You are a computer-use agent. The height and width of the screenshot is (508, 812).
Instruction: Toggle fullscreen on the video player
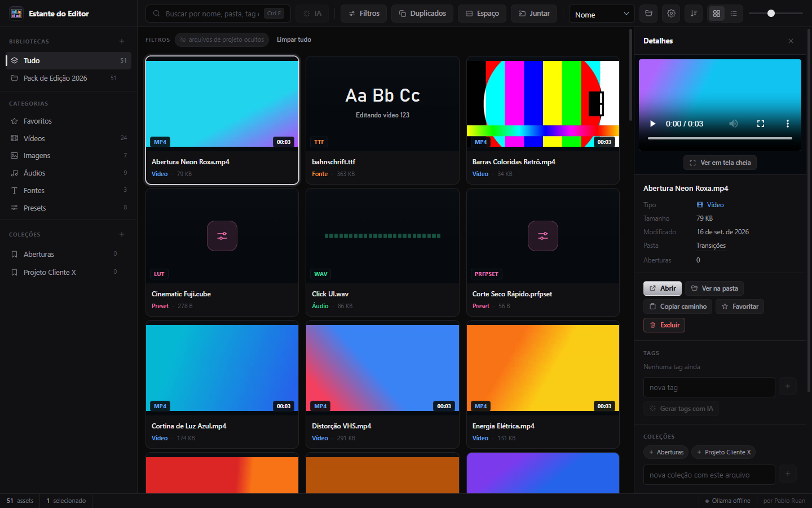(x=761, y=124)
